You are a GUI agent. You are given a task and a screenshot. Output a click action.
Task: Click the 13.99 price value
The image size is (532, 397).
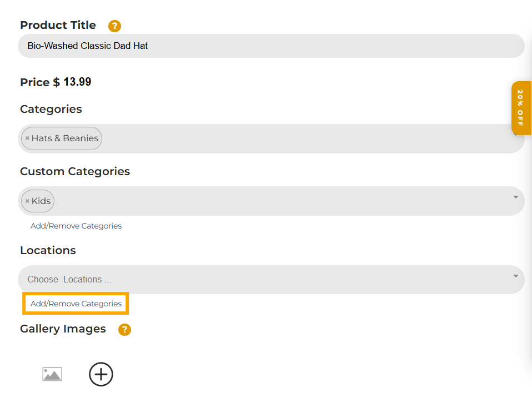[x=77, y=82]
